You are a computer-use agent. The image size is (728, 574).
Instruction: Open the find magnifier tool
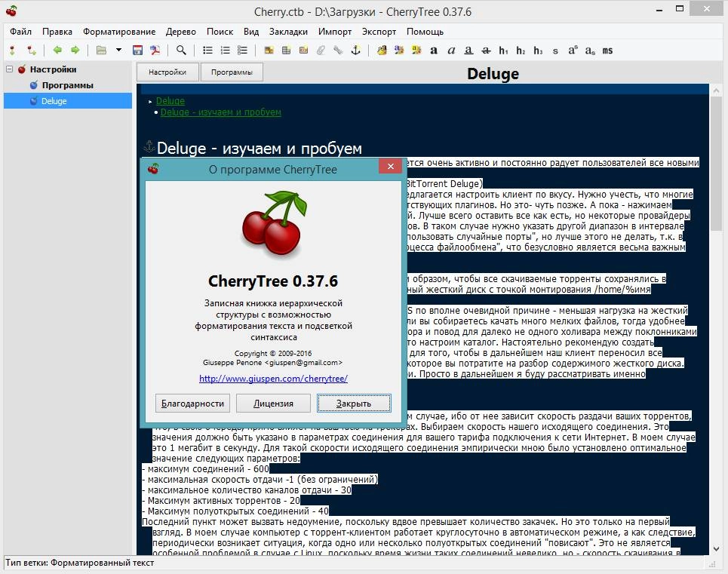coord(181,50)
